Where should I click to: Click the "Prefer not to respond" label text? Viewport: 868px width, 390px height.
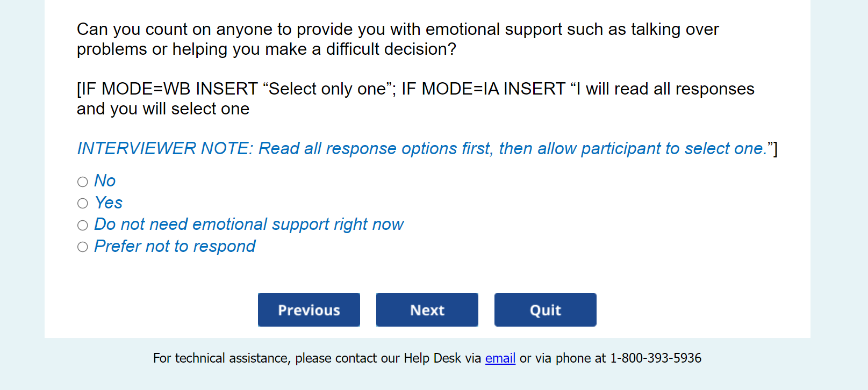[x=175, y=247]
